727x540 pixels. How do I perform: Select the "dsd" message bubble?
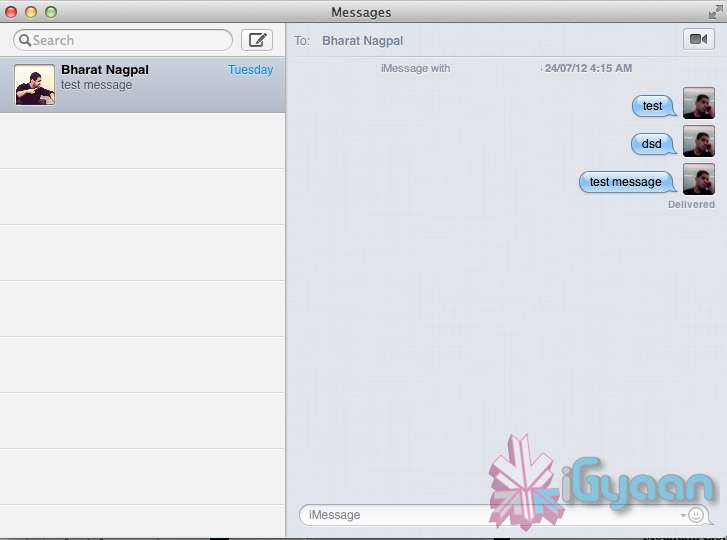click(652, 144)
